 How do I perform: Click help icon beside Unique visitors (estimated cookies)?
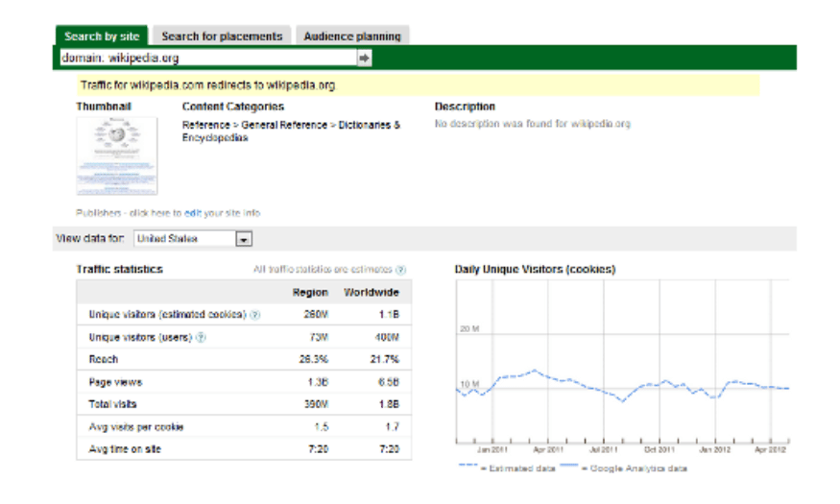click(255, 315)
